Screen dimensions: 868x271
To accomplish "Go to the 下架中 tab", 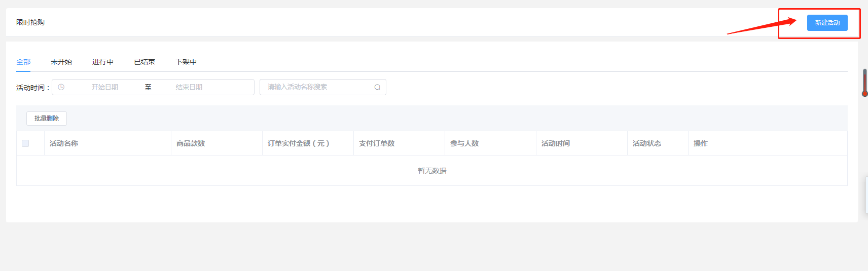I will click(186, 62).
